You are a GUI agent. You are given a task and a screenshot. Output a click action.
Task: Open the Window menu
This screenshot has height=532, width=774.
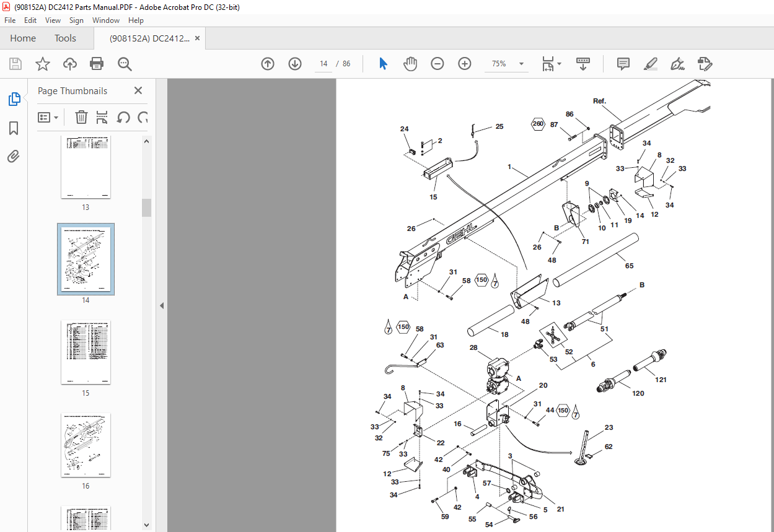[106, 20]
